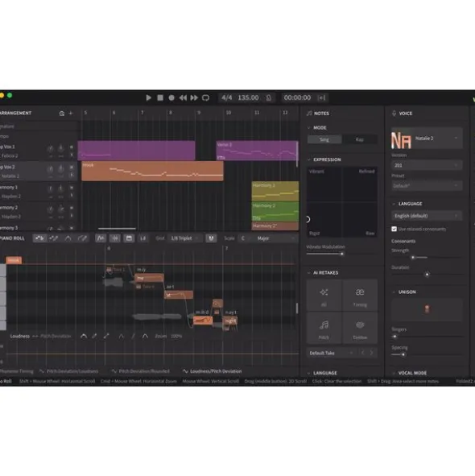Select the first curve tool after Pitch Deviation
Screen dimensions: 475x476
tap(84, 336)
